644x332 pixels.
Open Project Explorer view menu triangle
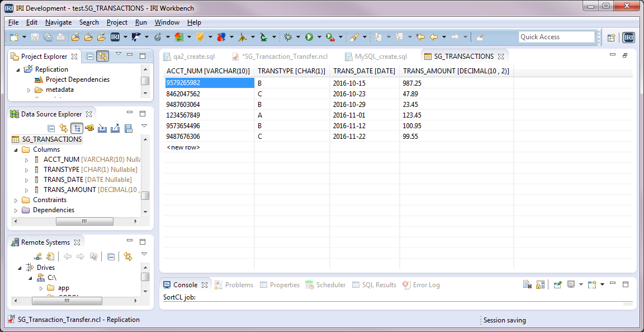119,54
